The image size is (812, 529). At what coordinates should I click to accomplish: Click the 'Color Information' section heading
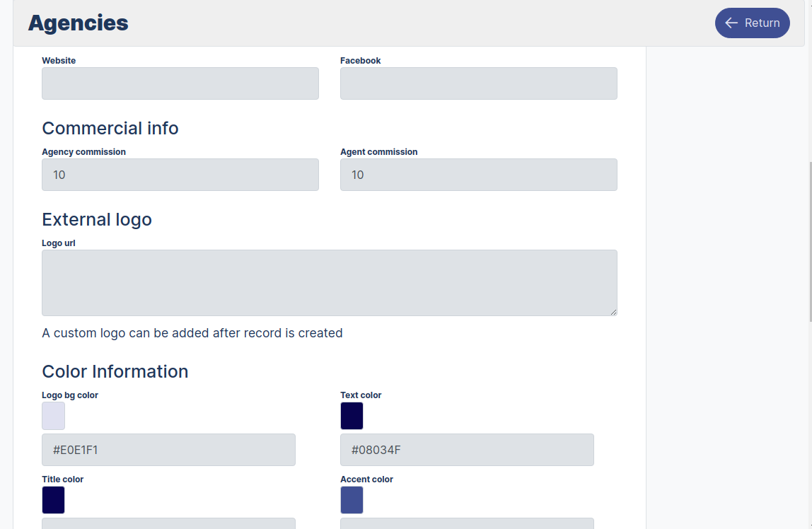tap(115, 371)
